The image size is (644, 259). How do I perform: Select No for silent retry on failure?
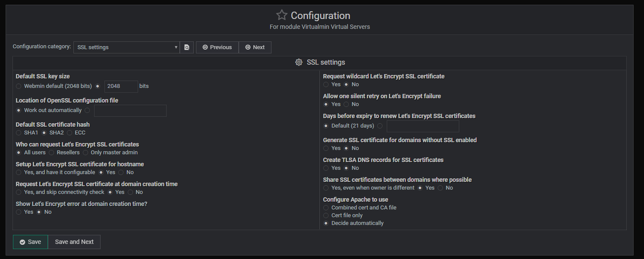pyautogui.click(x=347, y=104)
